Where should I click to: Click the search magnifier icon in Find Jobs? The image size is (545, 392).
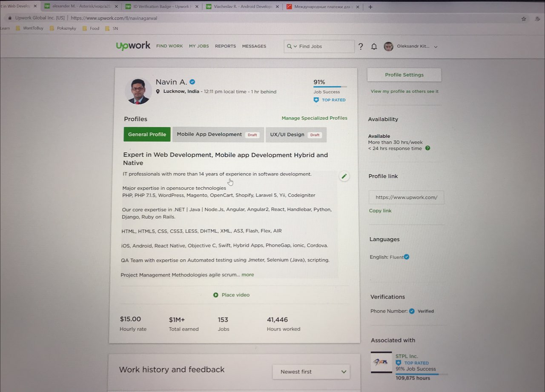click(x=290, y=46)
